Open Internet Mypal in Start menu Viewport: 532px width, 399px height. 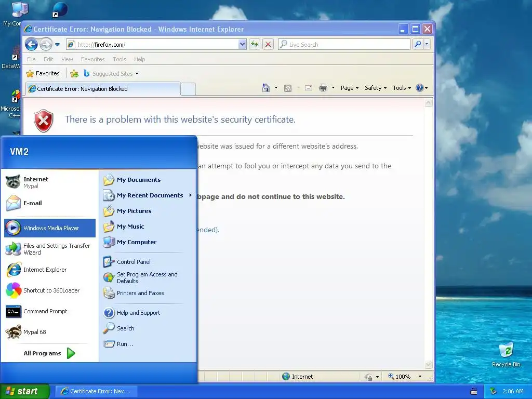pos(50,182)
